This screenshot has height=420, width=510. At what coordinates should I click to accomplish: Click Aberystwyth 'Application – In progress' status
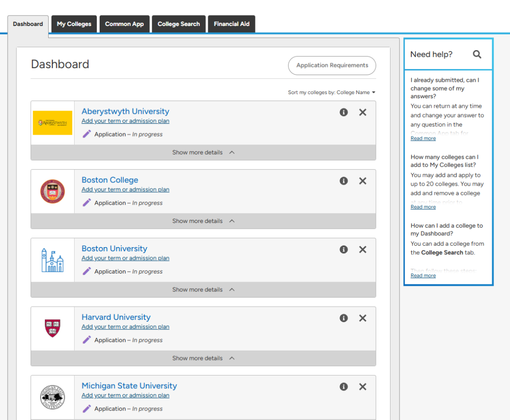(x=128, y=134)
